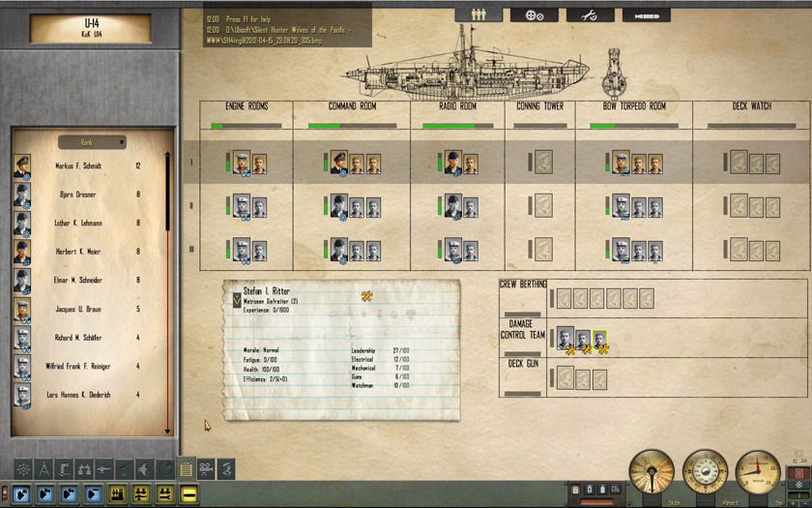
Task: Click the yellow crew-on-deck order icon
Action: pyautogui.click(x=141, y=494)
